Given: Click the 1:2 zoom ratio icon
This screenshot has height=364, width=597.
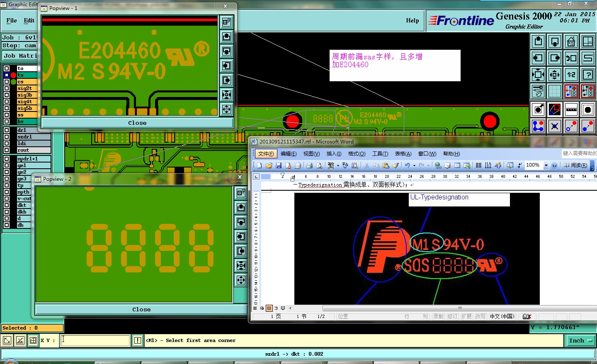Looking at the screenshot, I should tap(571, 75).
